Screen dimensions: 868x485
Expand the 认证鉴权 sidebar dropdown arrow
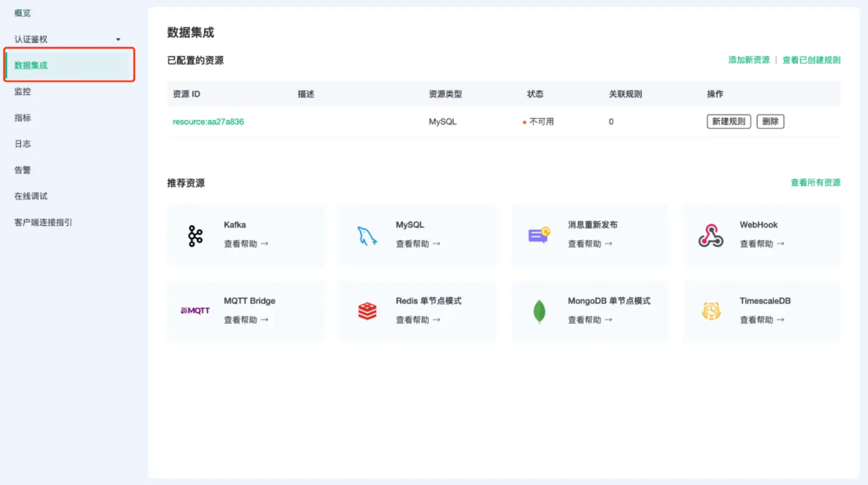pyautogui.click(x=118, y=39)
